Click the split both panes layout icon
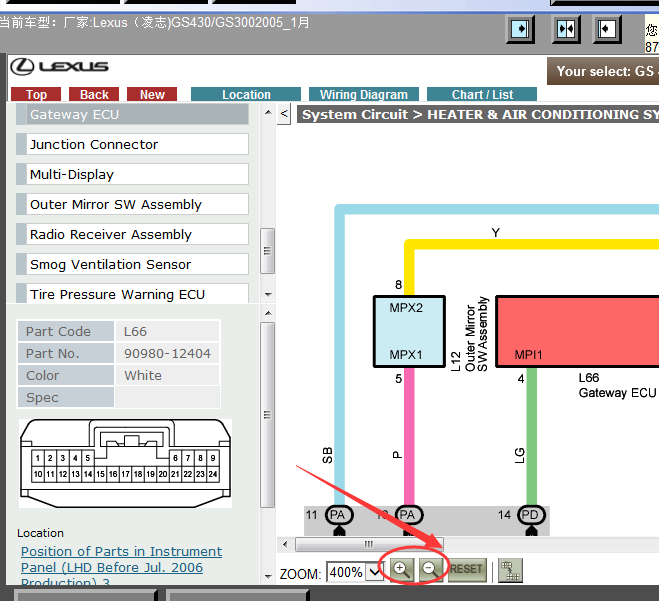The width and height of the screenshot is (659, 601). [x=566, y=29]
